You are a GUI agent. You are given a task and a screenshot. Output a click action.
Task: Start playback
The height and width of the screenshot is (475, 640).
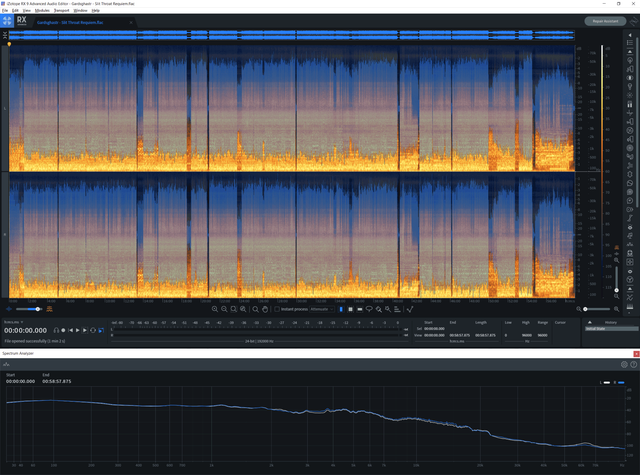point(78,330)
